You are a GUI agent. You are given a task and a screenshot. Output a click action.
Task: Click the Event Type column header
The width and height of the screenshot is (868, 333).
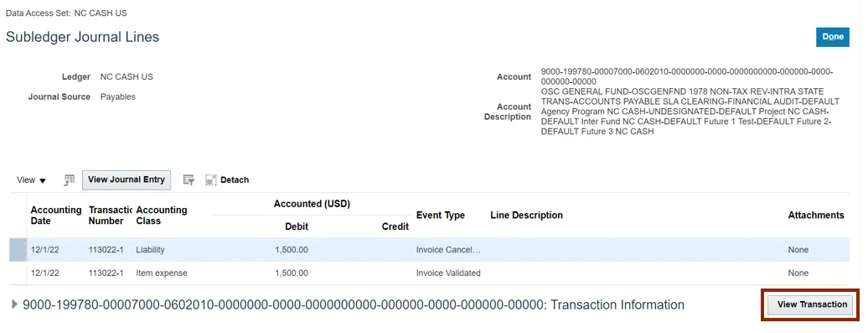pos(441,215)
